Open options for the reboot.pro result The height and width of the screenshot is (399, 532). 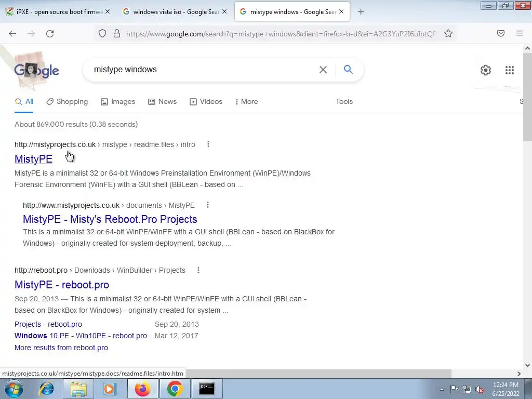[198, 270]
